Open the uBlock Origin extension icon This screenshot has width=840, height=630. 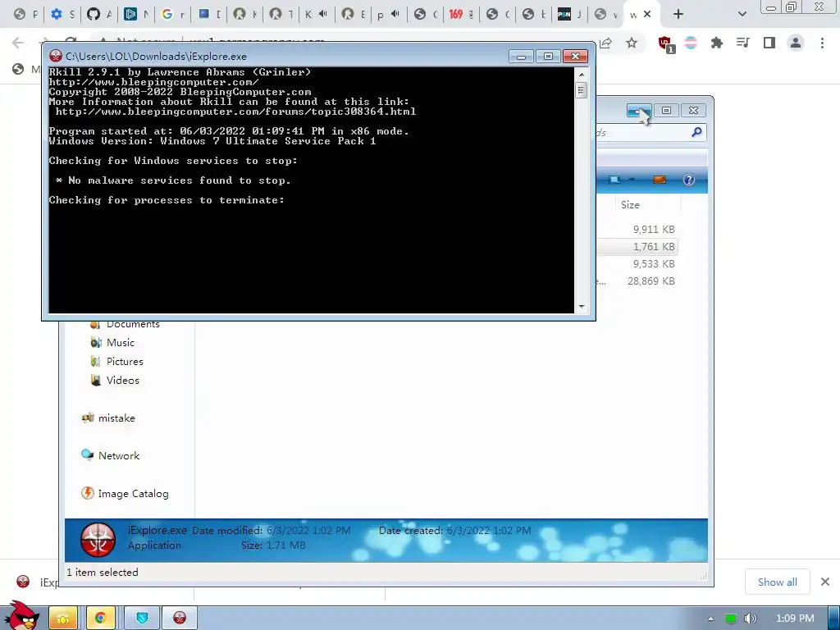click(x=666, y=44)
